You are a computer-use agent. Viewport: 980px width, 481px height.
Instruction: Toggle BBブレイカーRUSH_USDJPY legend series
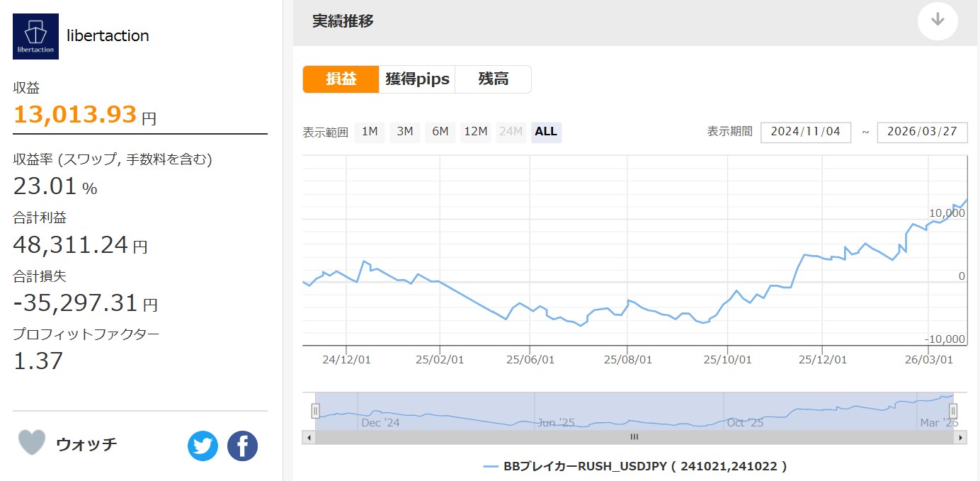pos(634,466)
